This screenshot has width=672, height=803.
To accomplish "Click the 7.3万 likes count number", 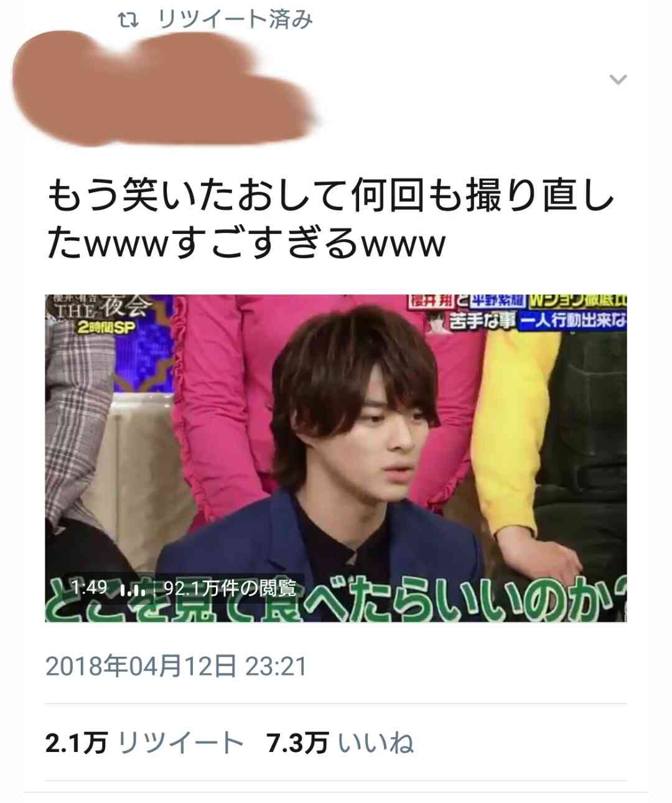I will click(x=297, y=743).
